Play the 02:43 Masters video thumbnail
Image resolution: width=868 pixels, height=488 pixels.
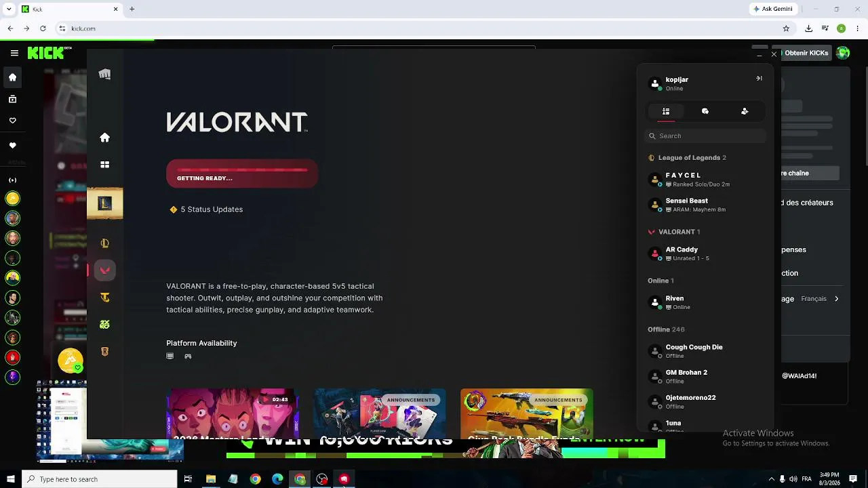[x=233, y=413]
